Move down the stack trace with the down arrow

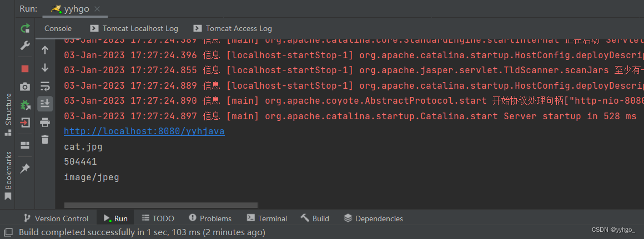click(x=45, y=68)
